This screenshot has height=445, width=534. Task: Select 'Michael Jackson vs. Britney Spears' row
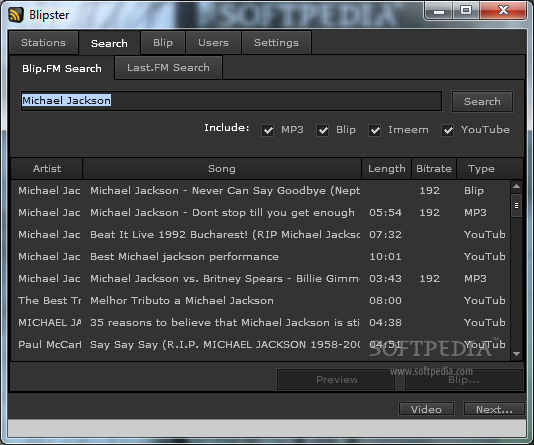coord(261,279)
